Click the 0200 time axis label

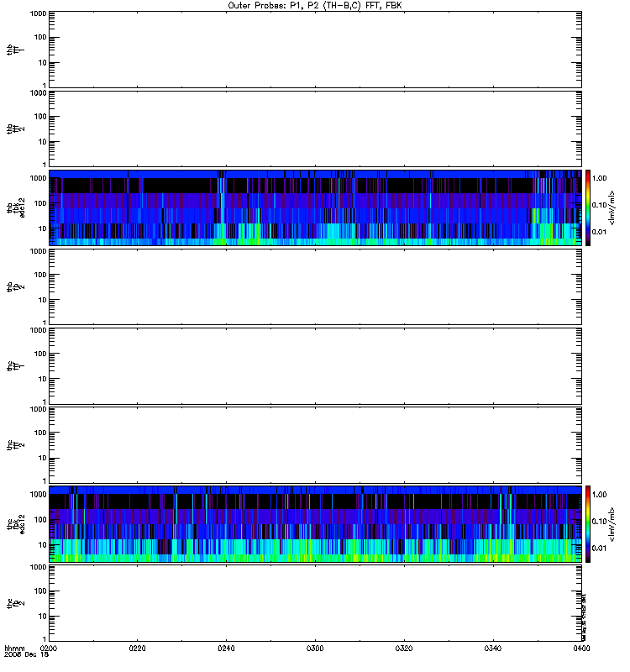49,648
